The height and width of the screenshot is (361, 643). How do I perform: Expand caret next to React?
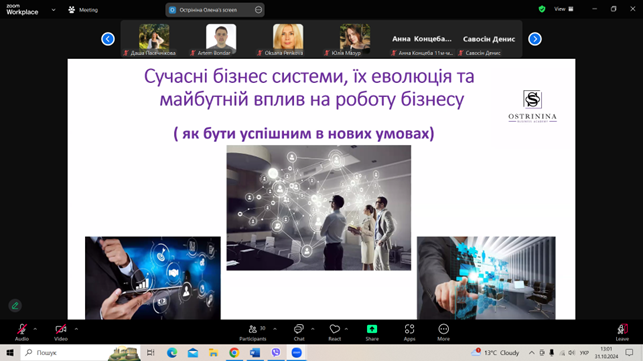pyautogui.click(x=346, y=329)
